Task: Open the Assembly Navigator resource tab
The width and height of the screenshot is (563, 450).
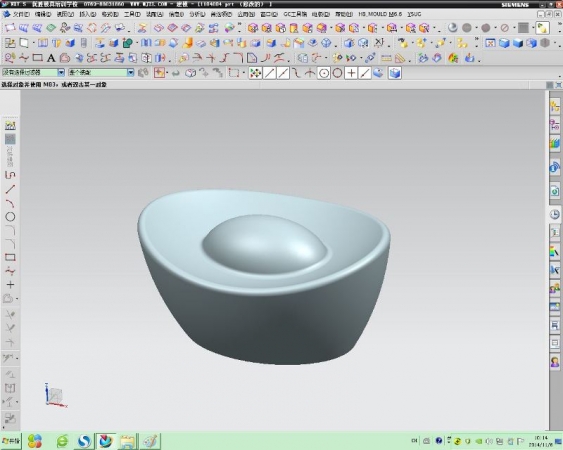Action: point(555,106)
